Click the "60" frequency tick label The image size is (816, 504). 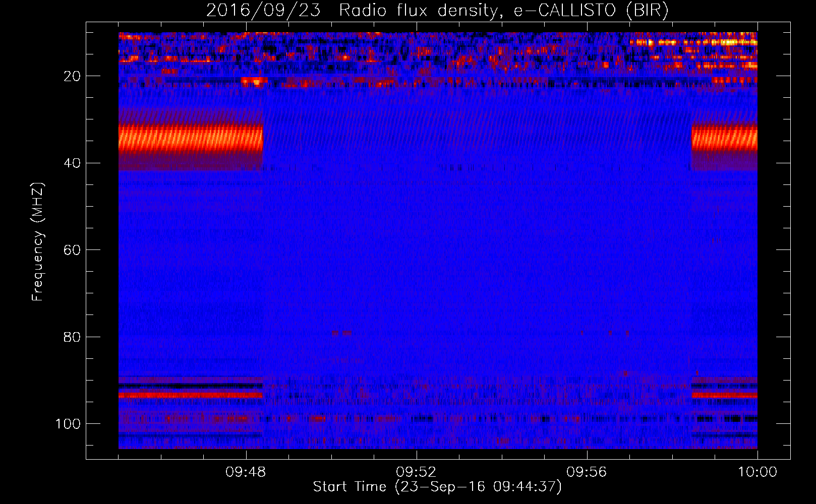(x=72, y=250)
